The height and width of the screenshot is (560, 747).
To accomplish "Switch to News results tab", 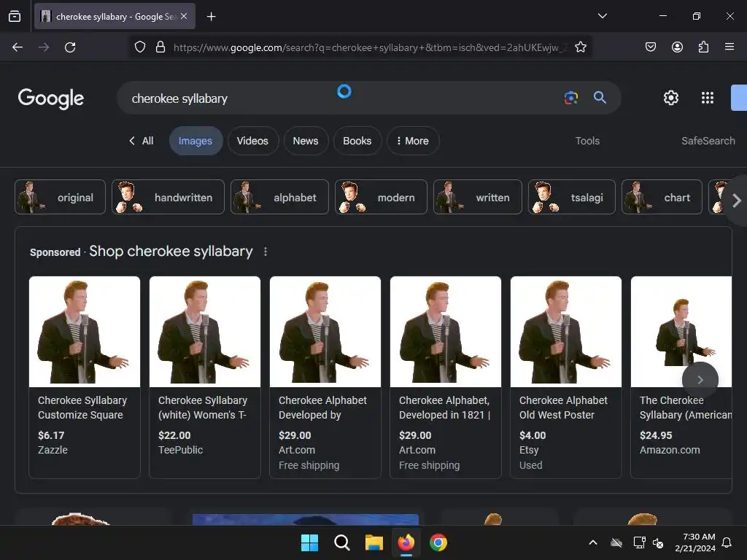I will [x=306, y=141].
